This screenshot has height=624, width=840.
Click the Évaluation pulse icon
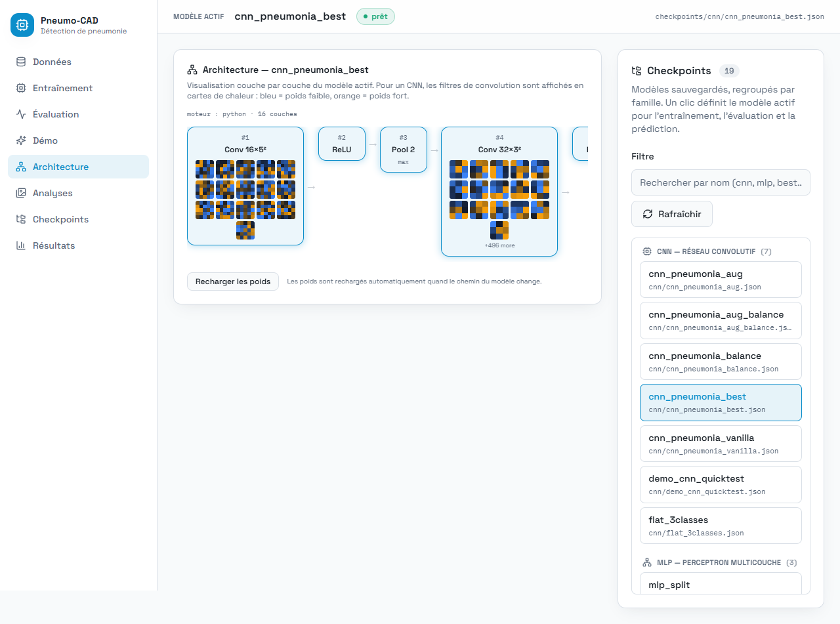pyautogui.click(x=21, y=114)
